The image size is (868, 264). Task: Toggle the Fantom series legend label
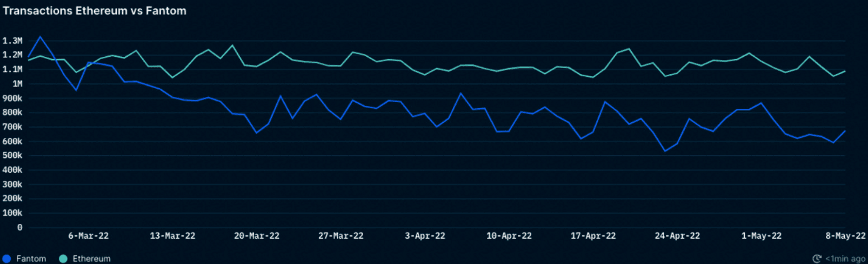31,259
